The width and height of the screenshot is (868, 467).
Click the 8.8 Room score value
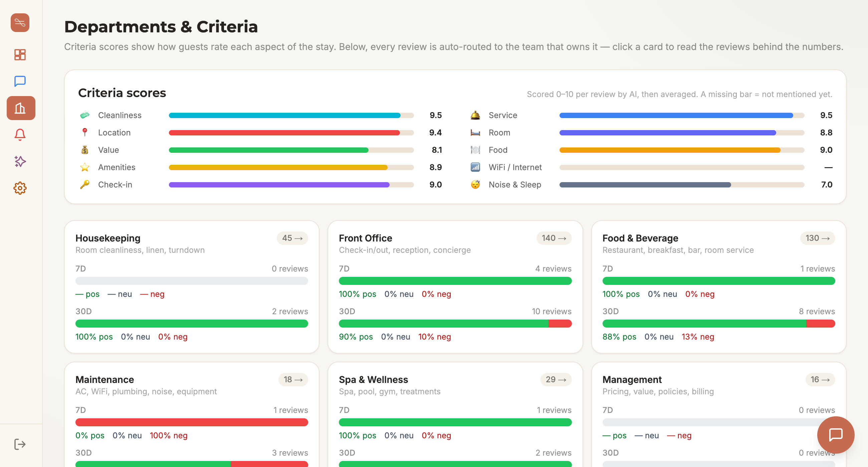[x=826, y=132]
